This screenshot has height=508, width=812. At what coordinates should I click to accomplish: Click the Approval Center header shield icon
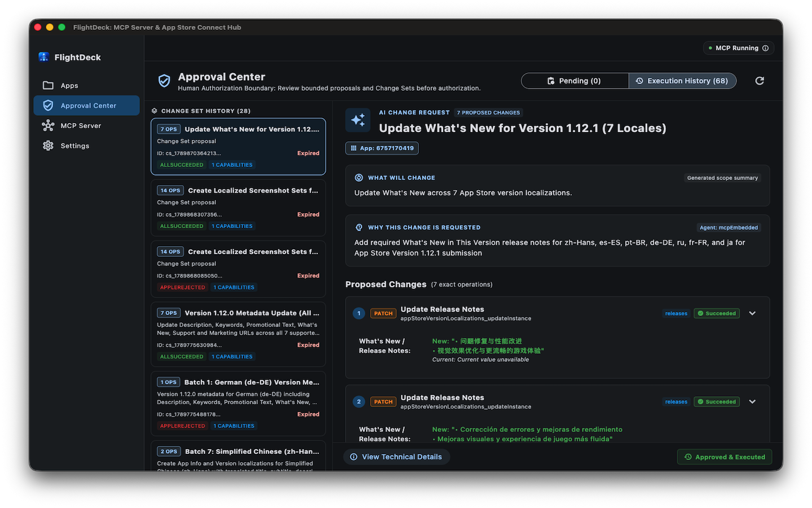pos(164,81)
